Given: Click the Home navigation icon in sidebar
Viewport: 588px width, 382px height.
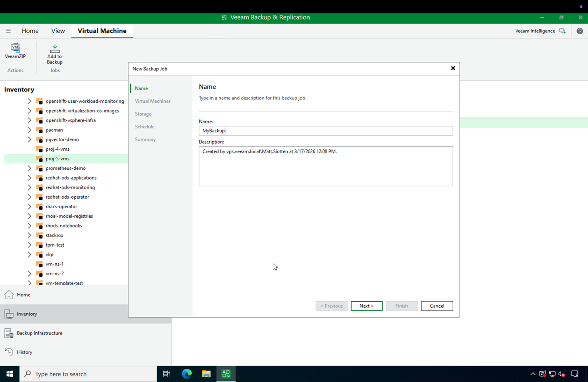Looking at the screenshot, I should pyautogui.click(x=9, y=295).
